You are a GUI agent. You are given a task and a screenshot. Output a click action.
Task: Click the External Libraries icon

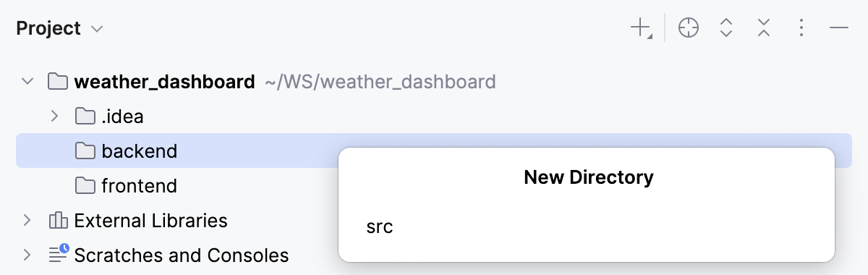(x=57, y=220)
